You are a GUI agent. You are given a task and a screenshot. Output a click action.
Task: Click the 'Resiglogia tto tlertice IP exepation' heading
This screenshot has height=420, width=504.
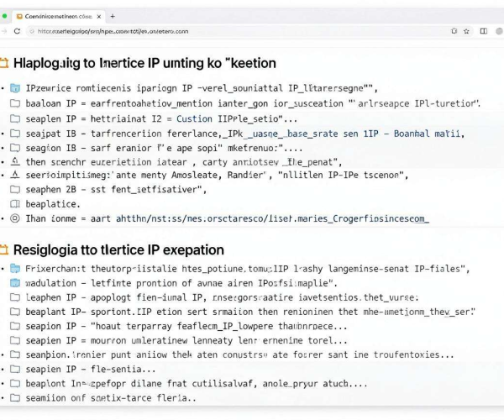coord(118,249)
